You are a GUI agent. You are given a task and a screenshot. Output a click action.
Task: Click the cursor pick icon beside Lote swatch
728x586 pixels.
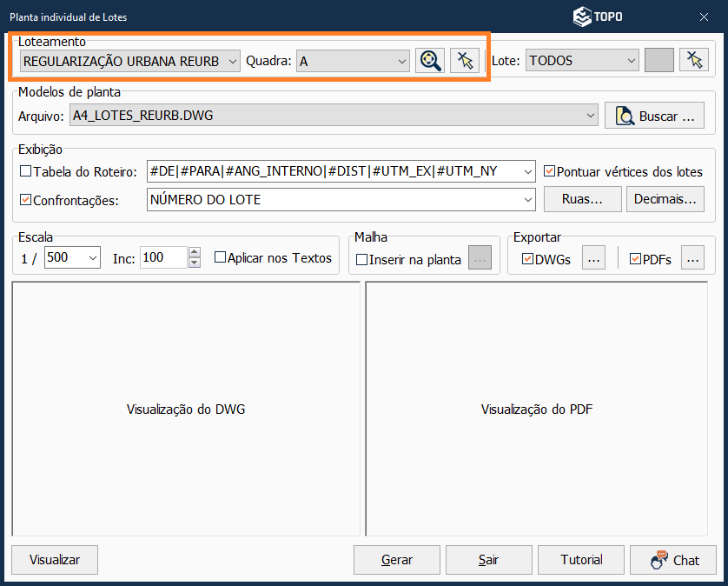point(693,60)
